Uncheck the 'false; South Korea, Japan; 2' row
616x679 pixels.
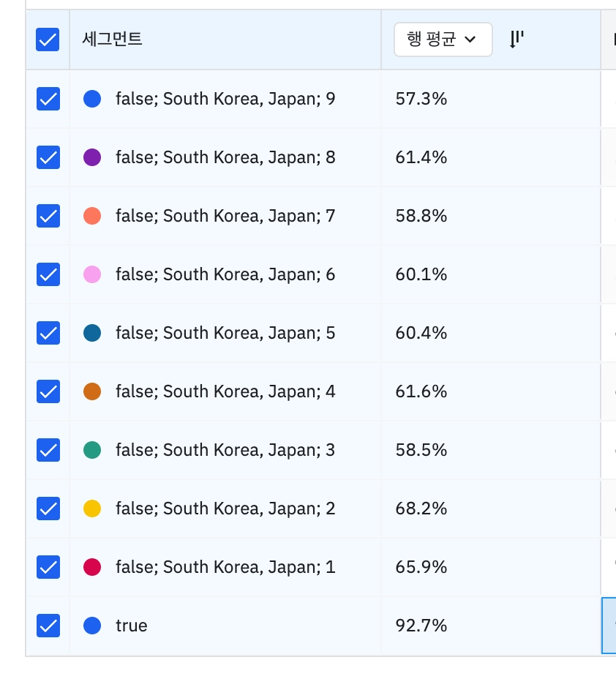[x=48, y=509]
